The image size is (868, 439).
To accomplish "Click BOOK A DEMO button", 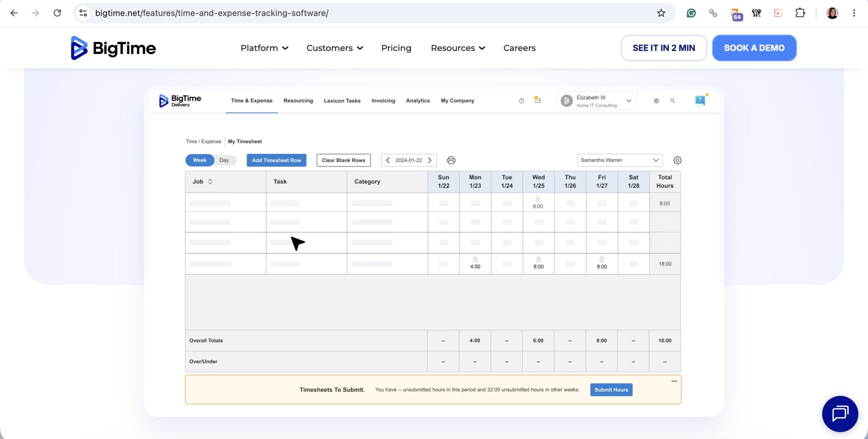I will coord(754,48).
